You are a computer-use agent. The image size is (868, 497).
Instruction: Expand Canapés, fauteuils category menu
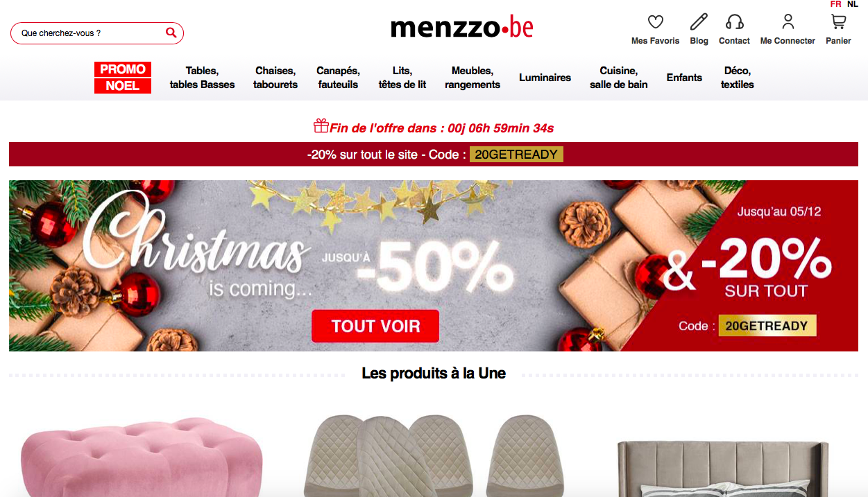338,78
